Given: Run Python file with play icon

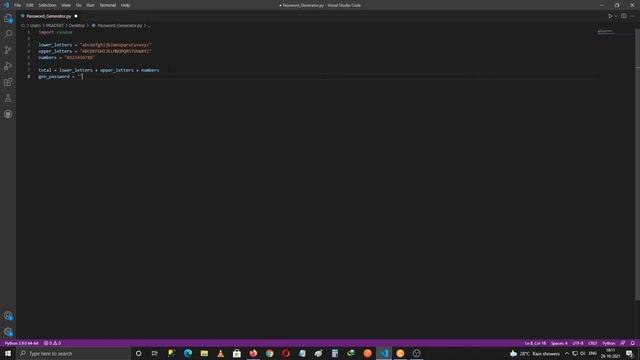Looking at the screenshot, I should point(610,16).
